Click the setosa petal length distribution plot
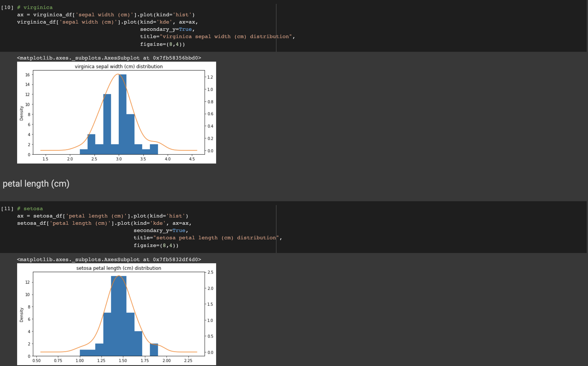Viewport: 588px width, 366px height. [x=116, y=314]
